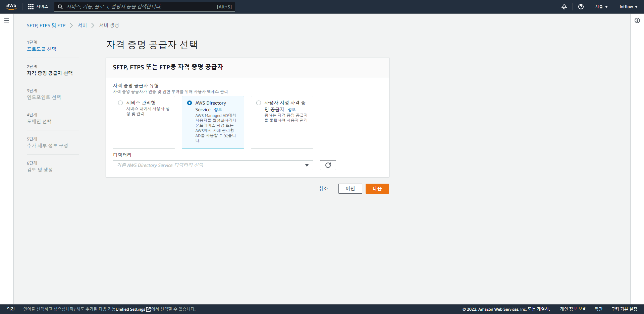Click step 3 엔드포인트 선택 label

[44, 97]
